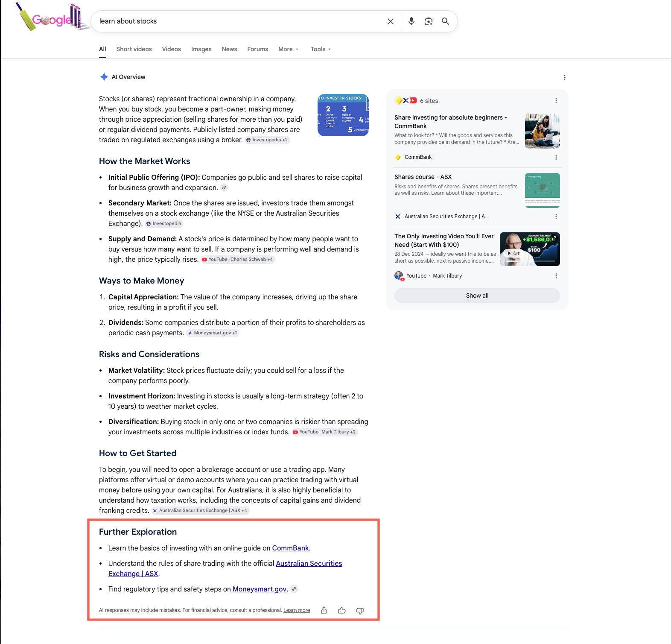Start voice search with the microphone icon

[x=411, y=21]
